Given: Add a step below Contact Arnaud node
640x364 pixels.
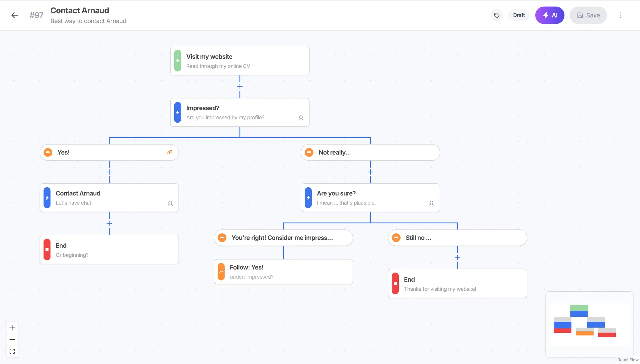Looking at the screenshot, I should (x=109, y=223).
